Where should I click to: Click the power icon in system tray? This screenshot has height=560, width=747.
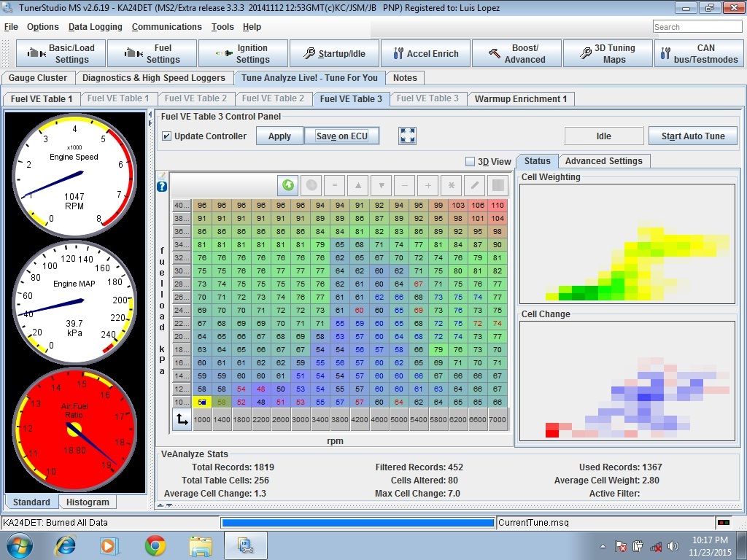click(638, 546)
